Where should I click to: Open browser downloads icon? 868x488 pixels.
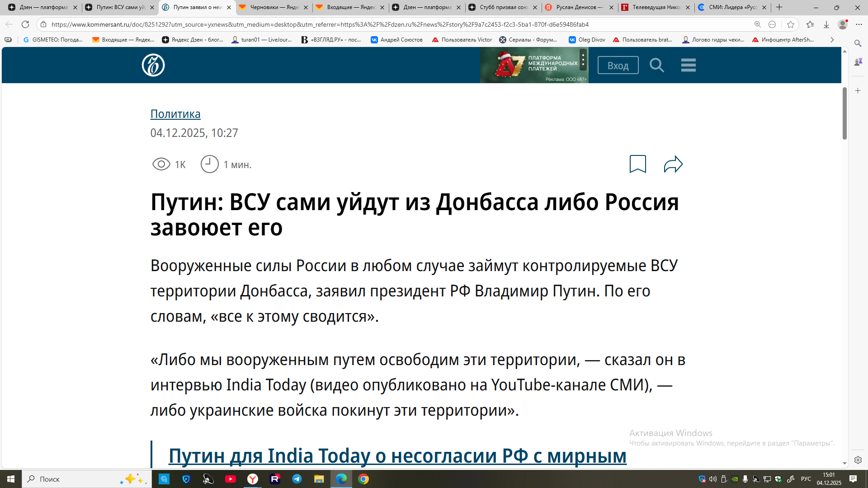tap(826, 24)
